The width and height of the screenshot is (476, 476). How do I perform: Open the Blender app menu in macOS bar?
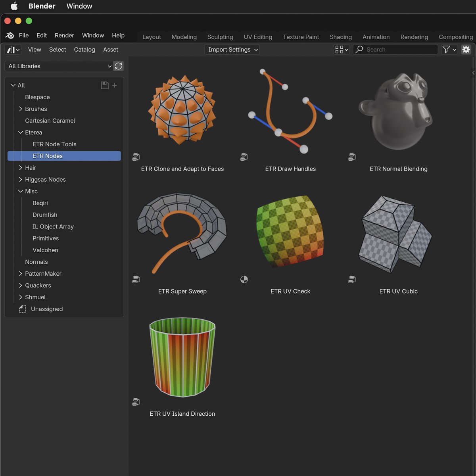click(x=42, y=6)
